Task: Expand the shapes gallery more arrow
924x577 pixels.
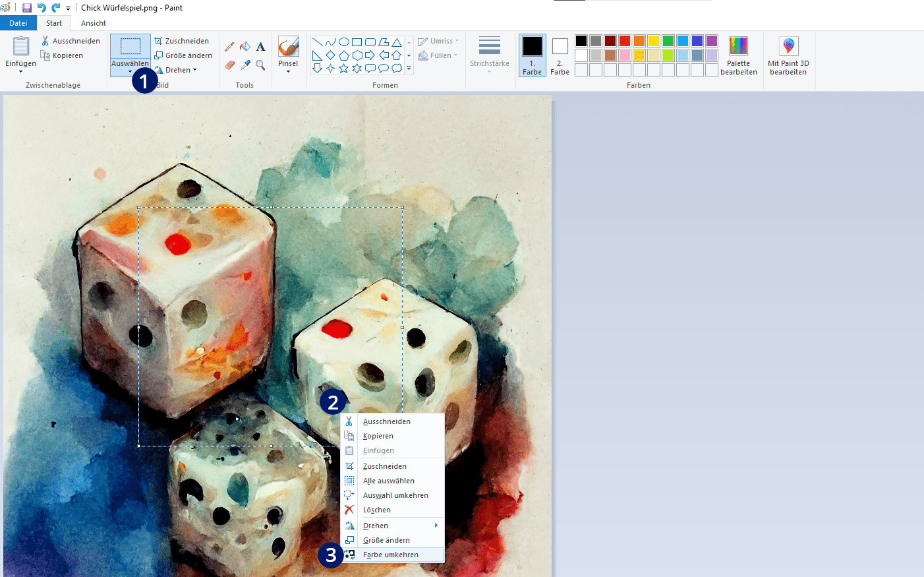Action: [x=409, y=68]
